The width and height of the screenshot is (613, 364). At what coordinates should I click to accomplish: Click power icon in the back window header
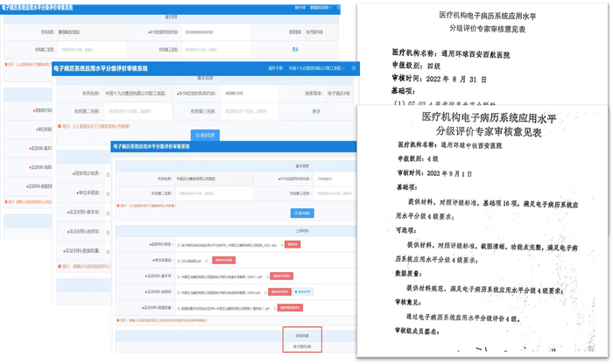(x=338, y=7)
